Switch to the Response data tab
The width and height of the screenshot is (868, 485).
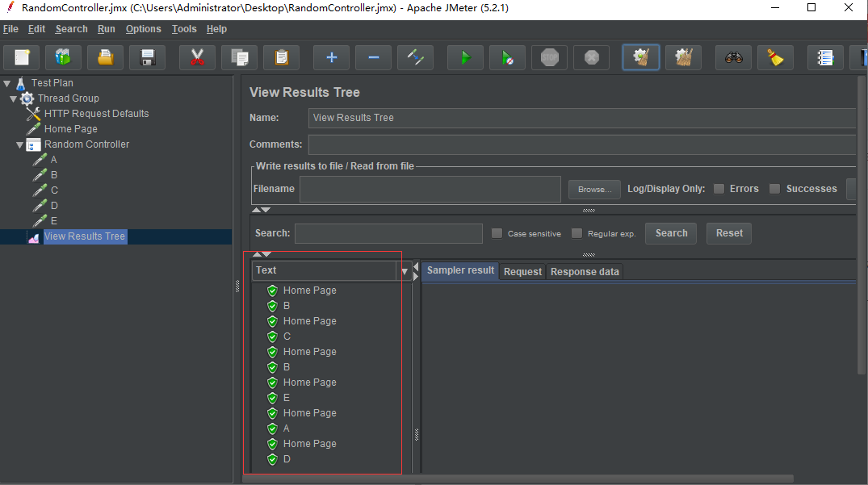tap(585, 271)
